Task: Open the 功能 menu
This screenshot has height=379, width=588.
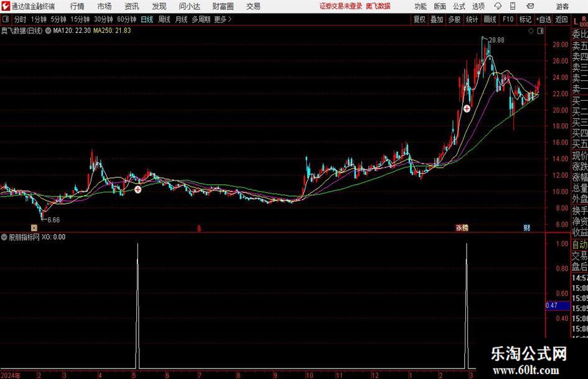Action: pyautogui.click(x=421, y=6)
